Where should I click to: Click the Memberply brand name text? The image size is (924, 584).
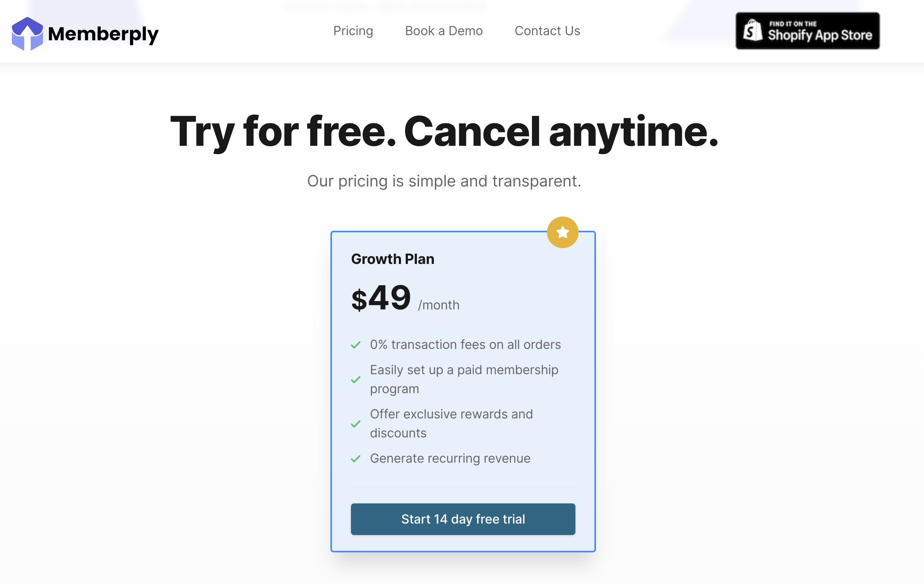103,34
